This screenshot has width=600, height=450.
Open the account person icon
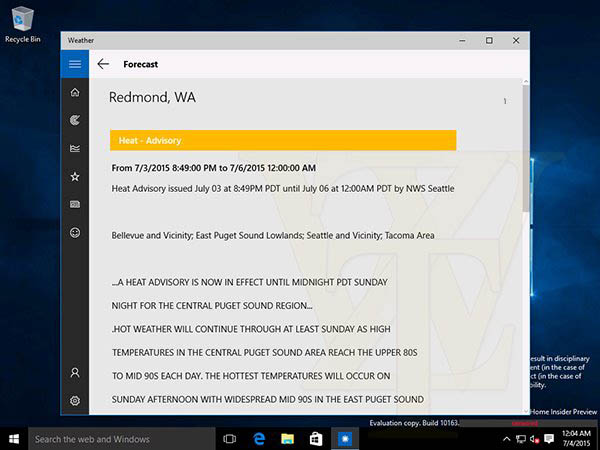[75, 372]
